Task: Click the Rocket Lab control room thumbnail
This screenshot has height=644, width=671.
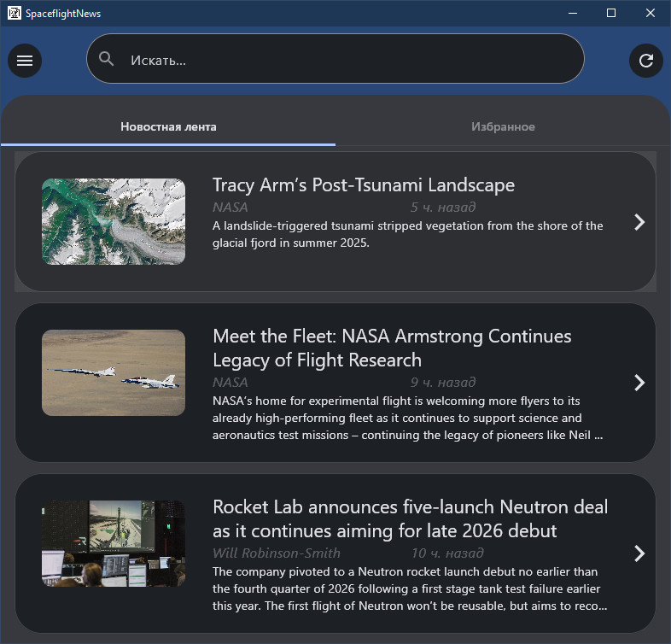Action: pos(114,543)
